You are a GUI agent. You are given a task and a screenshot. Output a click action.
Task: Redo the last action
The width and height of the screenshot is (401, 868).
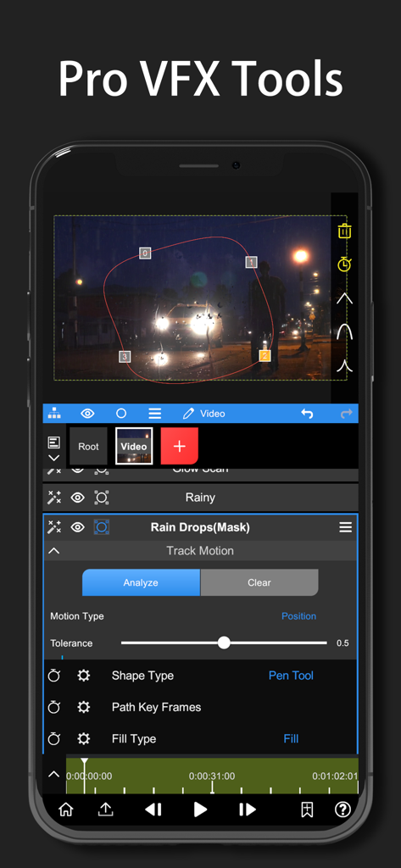346,414
